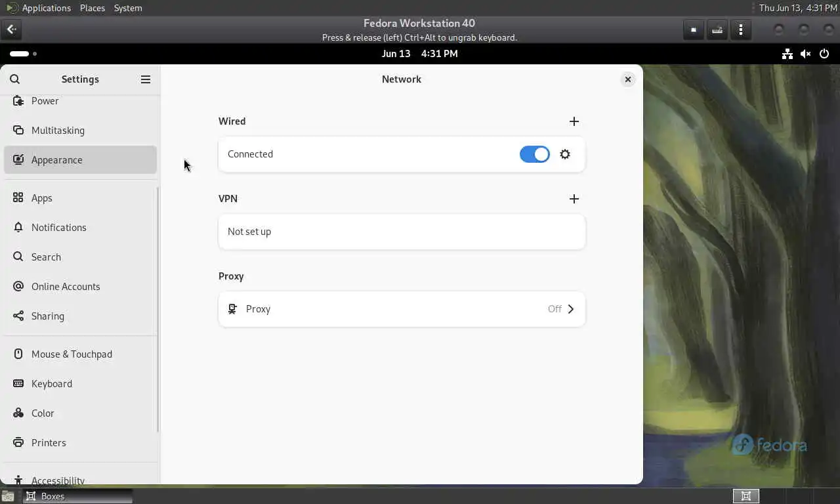Add a new wired connection profile
840x504 pixels.
click(x=574, y=121)
